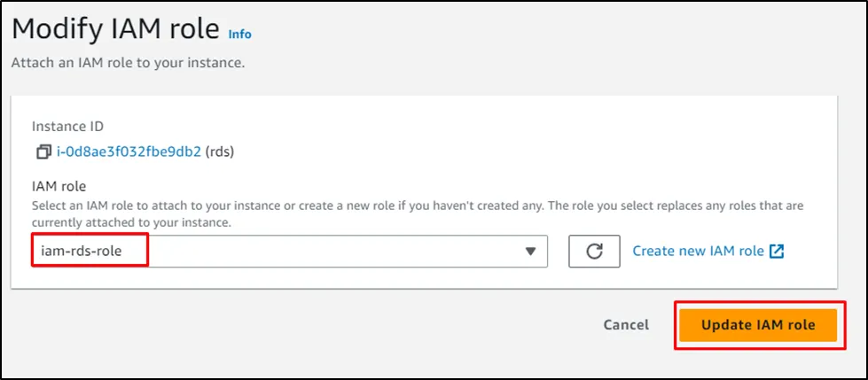This screenshot has height=380, width=868.
Task: Open the Info link beside the heading
Action: click(x=239, y=34)
